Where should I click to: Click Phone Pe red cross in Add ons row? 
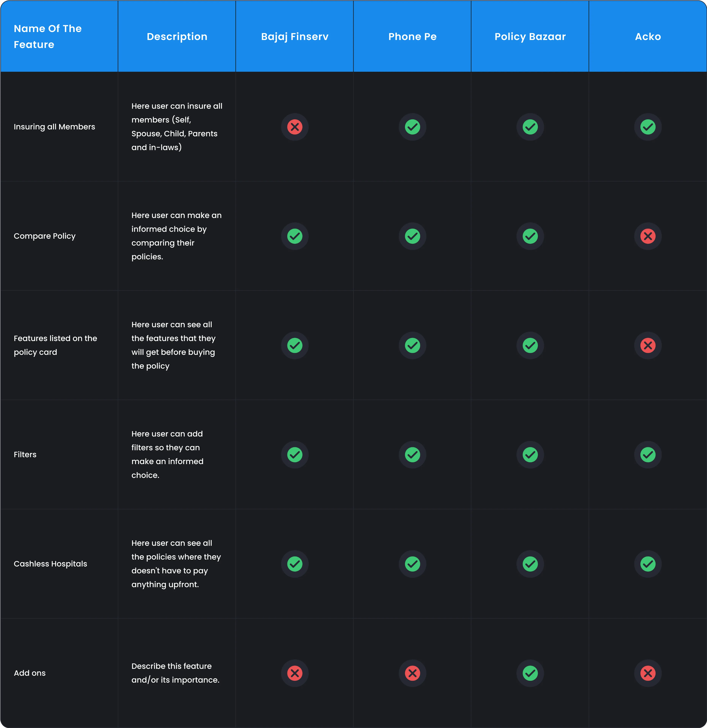click(x=412, y=673)
